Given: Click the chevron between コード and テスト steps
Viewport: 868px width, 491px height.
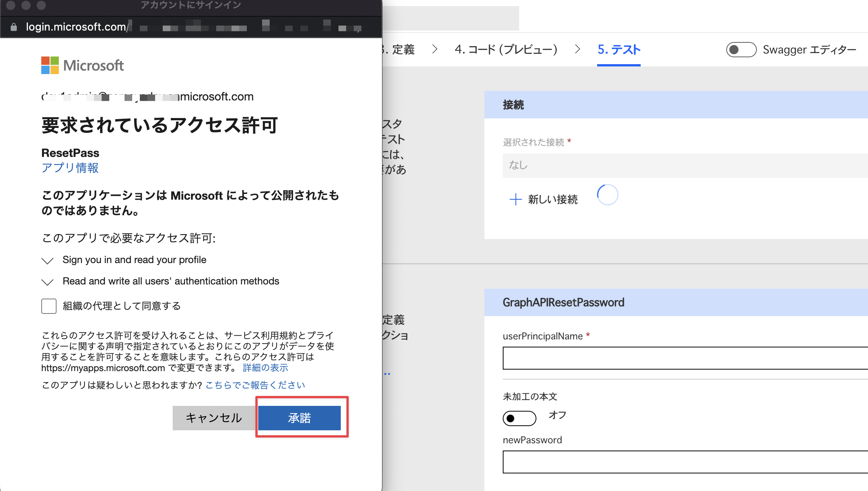Looking at the screenshot, I should click(x=577, y=49).
